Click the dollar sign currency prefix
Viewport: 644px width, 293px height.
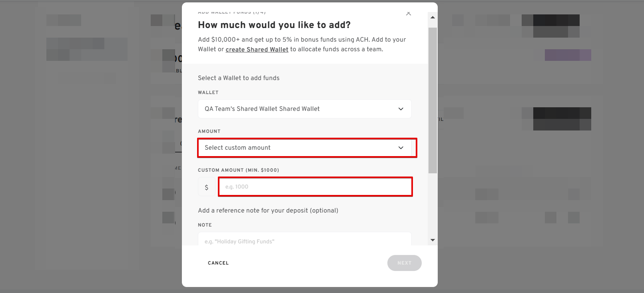pyautogui.click(x=206, y=187)
